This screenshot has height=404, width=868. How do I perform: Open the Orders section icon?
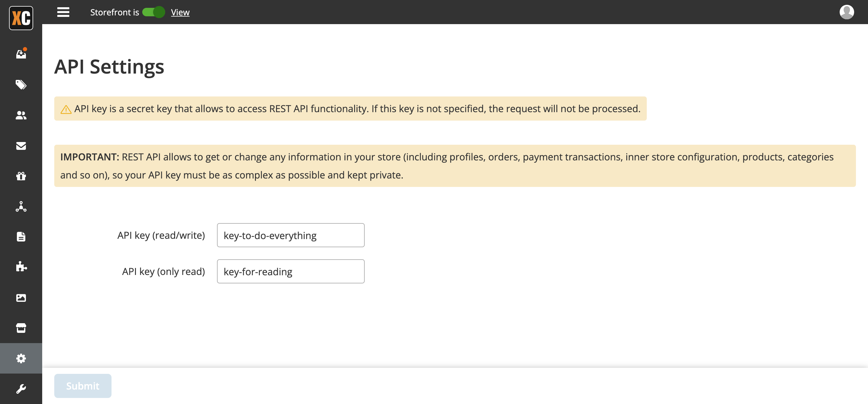point(21,54)
